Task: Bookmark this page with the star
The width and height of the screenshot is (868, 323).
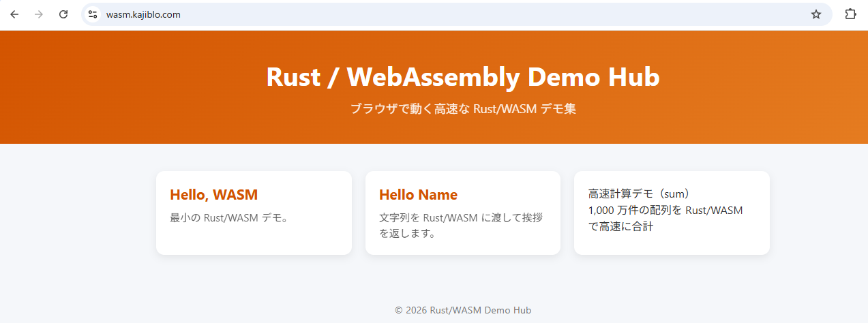Action: [x=816, y=14]
